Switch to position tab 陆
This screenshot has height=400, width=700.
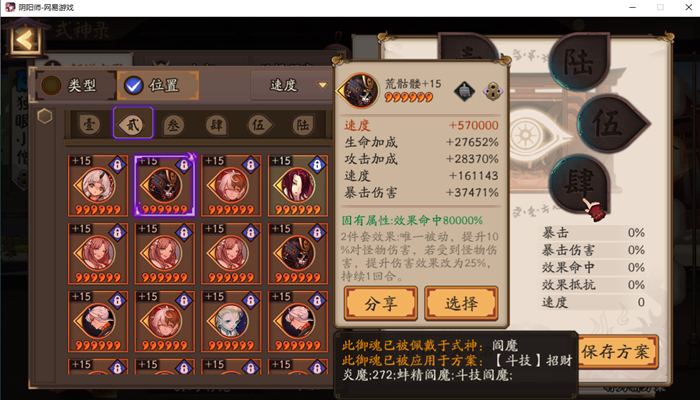coord(303,125)
